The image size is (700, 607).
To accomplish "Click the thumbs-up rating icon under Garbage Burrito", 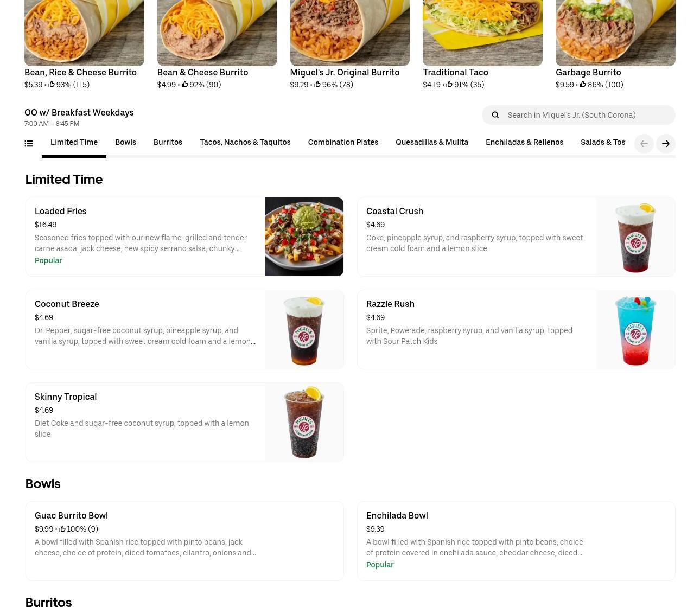I will [x=583, y=84].
